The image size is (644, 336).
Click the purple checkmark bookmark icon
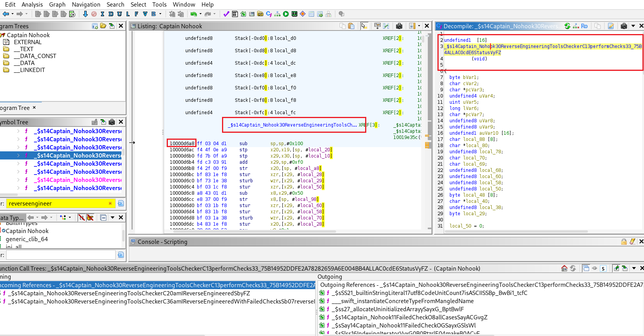(226, 14)
